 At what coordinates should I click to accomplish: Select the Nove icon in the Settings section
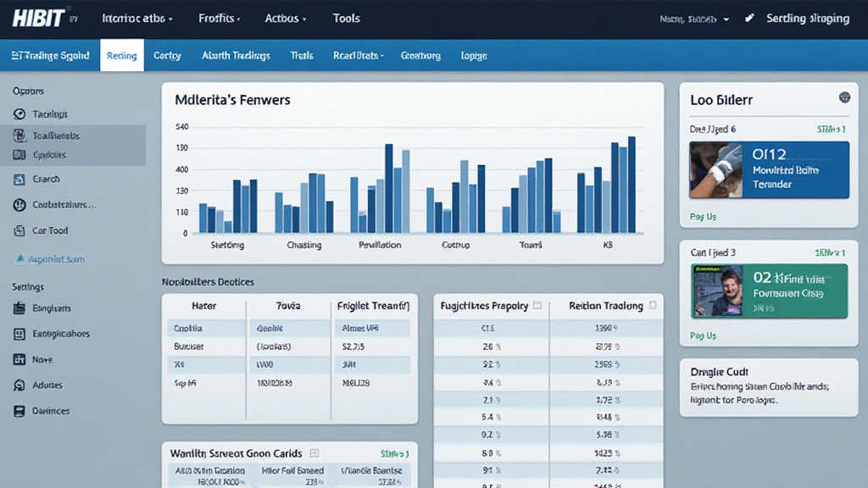tap(19, 359)
